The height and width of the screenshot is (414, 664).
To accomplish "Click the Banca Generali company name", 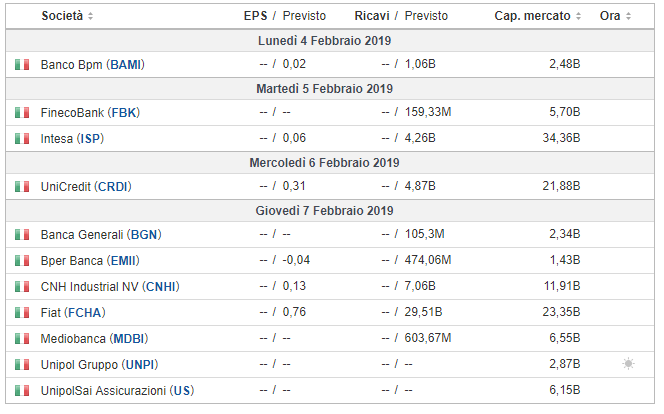I will (82, 235).
